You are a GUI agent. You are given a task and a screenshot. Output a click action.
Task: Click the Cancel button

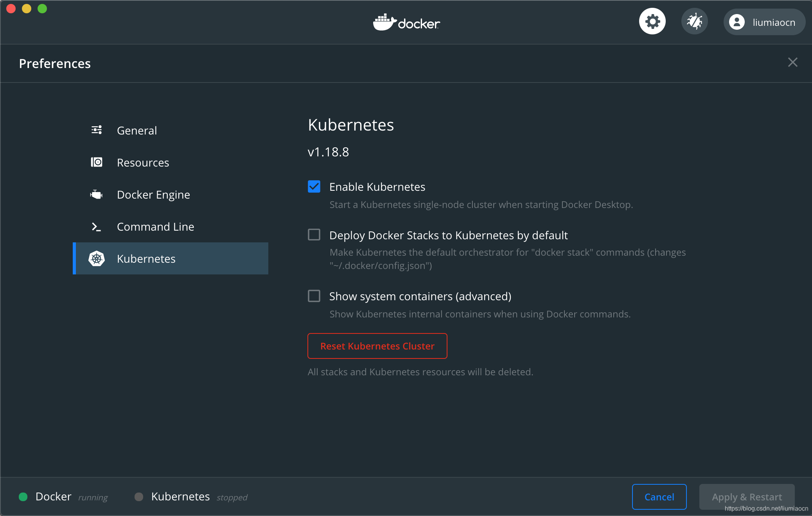(x=659, y=497)
